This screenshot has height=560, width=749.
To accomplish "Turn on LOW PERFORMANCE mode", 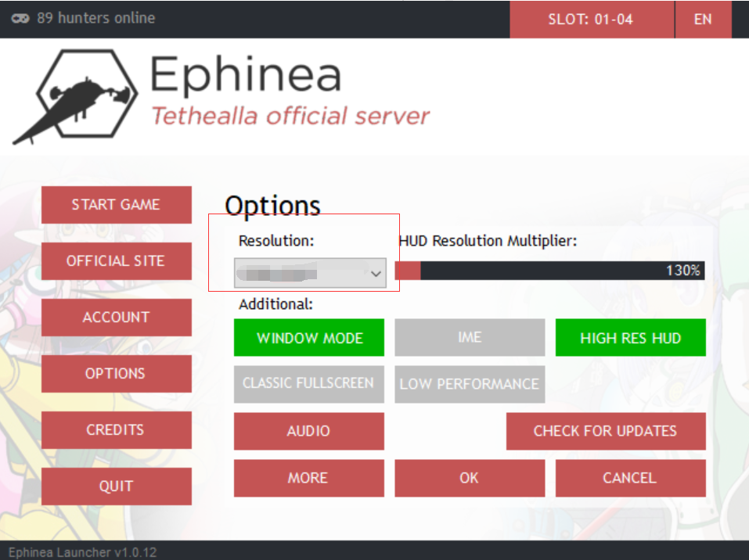I will coord(470,384).
